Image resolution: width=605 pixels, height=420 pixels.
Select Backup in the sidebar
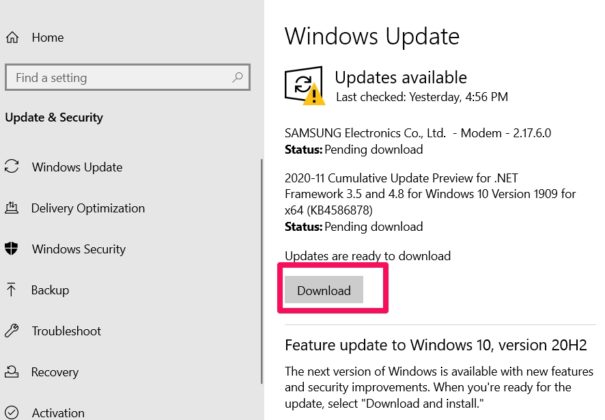pyautogui.click(x=50, y=290)
